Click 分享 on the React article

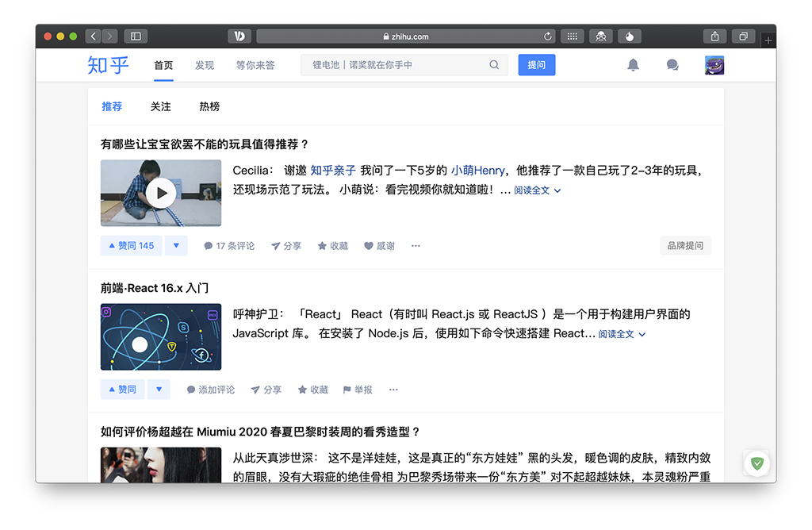pos(266,390)
